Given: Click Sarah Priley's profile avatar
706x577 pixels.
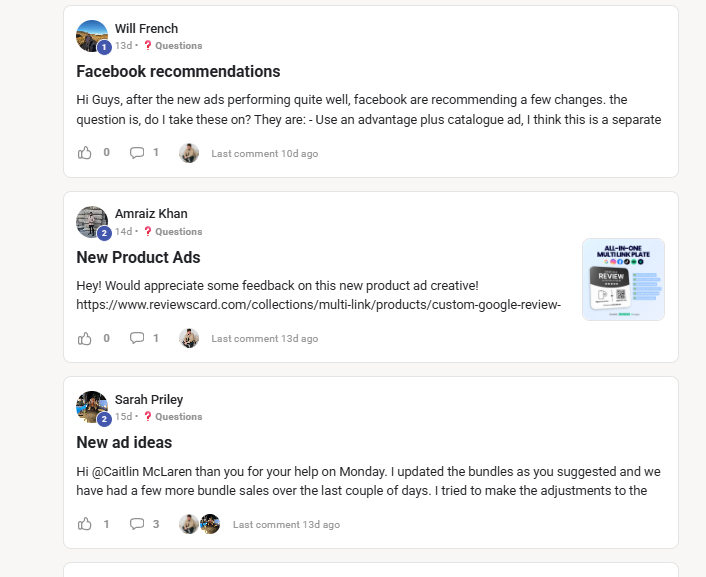Looking at the screenshot, I should pos(92,407).
